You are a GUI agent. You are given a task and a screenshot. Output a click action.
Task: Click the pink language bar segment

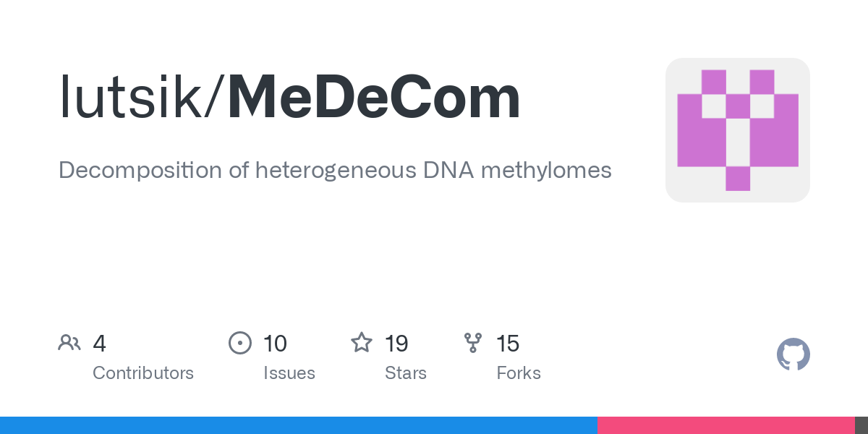coord(726,425)
